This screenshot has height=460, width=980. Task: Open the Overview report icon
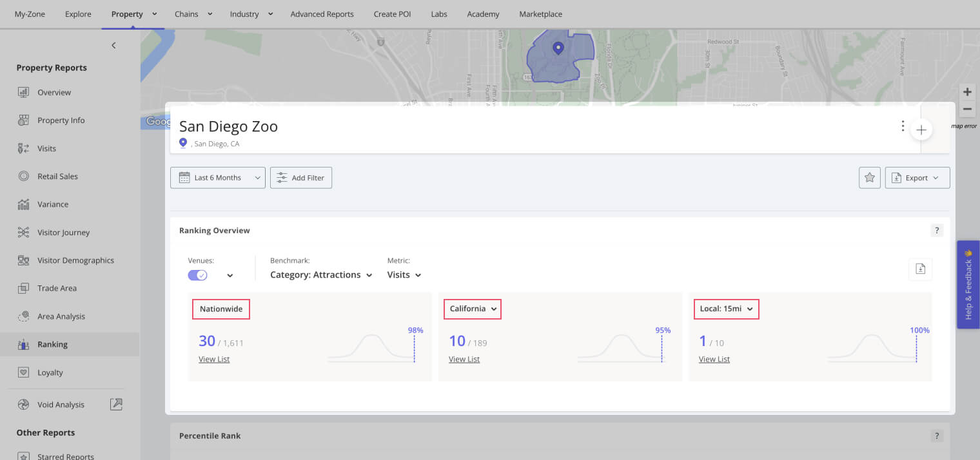(23, 92)
